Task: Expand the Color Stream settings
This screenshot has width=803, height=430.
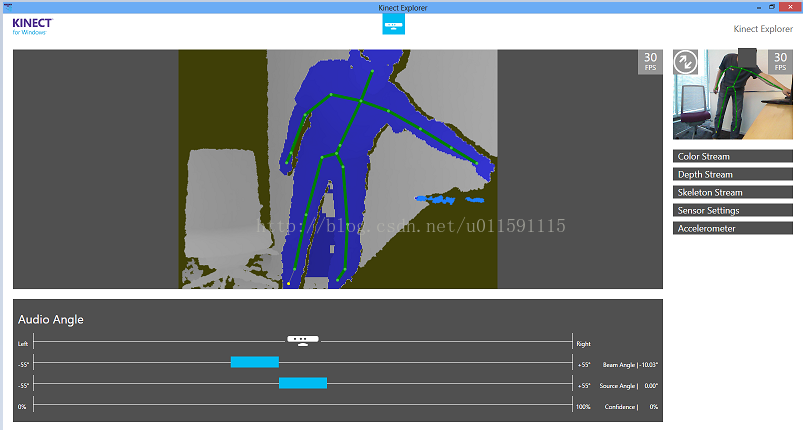Action: pos(732,156)
